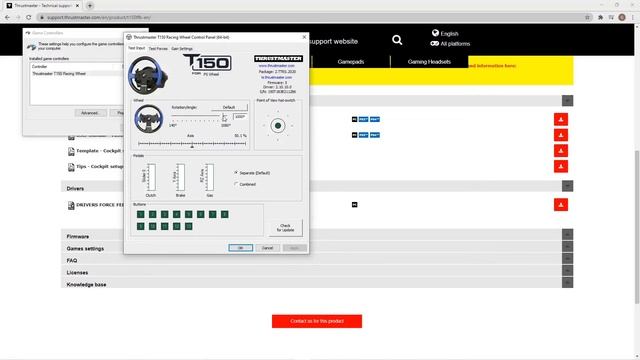The image size is (640, 360).
Task: Open the Gain Settings tab
Action: pos(182,49)
